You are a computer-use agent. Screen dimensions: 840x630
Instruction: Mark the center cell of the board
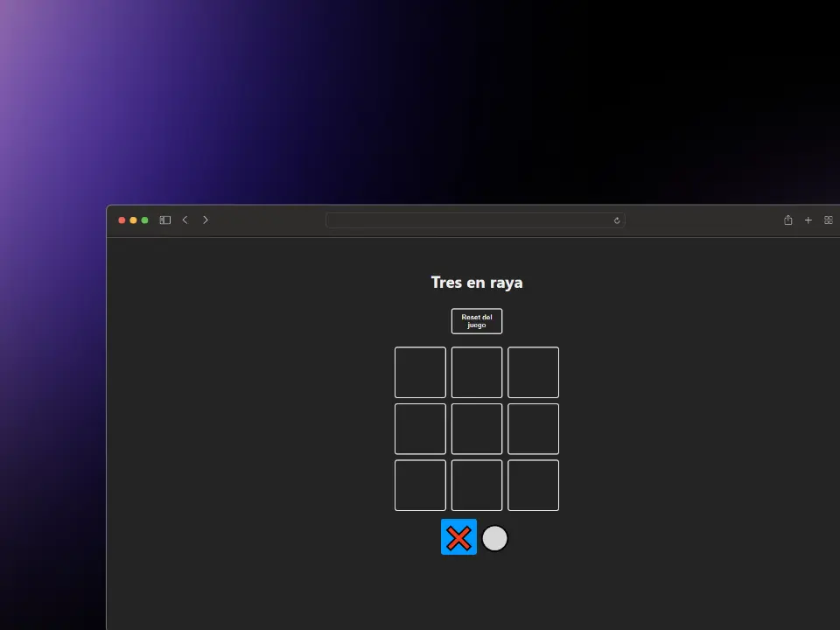click(x=477, y=429)
